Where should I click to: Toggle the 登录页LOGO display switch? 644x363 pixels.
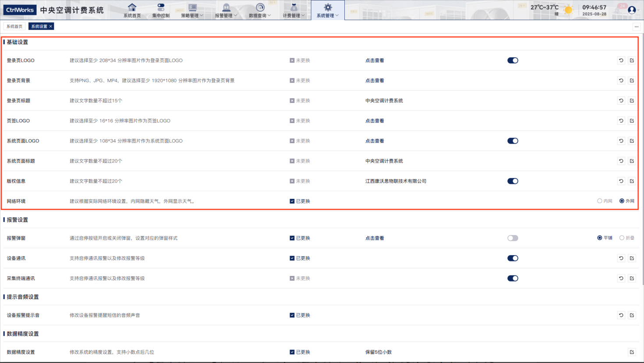coord(513,60)
